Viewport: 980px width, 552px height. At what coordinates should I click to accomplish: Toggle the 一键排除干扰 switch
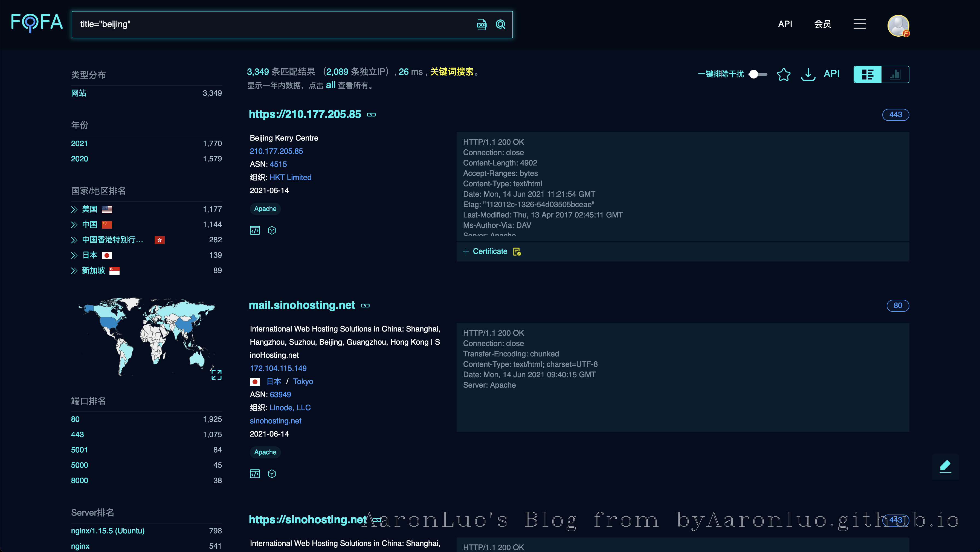coord(758,74)
